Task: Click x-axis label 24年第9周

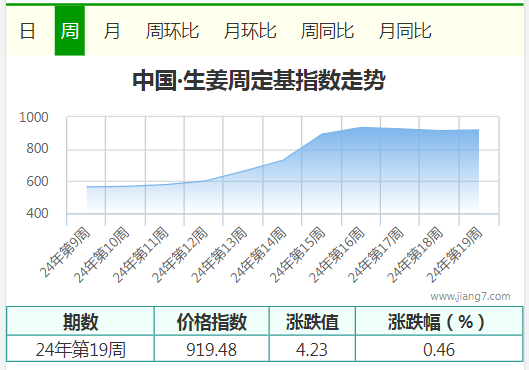Action: [x=65, y=252]
